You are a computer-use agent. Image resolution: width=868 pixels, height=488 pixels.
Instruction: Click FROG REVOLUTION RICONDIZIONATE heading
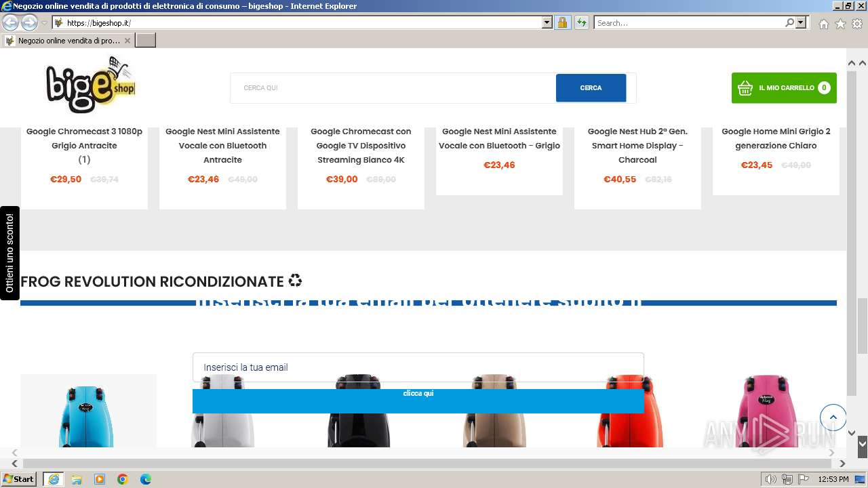[161, 281]
